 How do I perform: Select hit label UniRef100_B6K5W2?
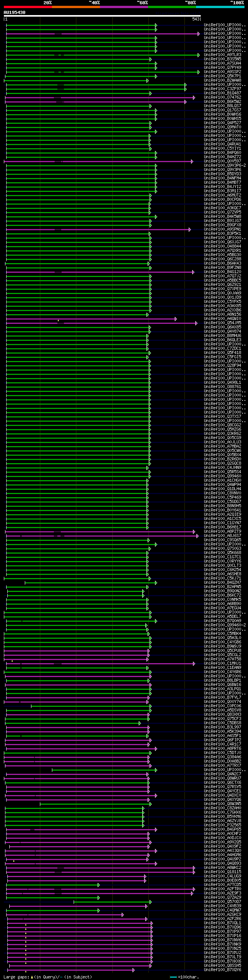coord(222,102)
